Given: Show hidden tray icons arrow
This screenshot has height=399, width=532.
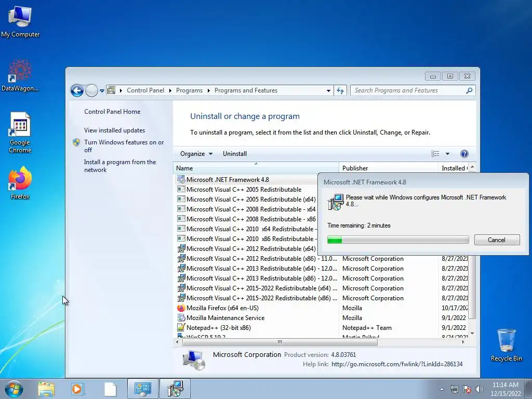Looking at the screenshot, I should click(442, 389).
